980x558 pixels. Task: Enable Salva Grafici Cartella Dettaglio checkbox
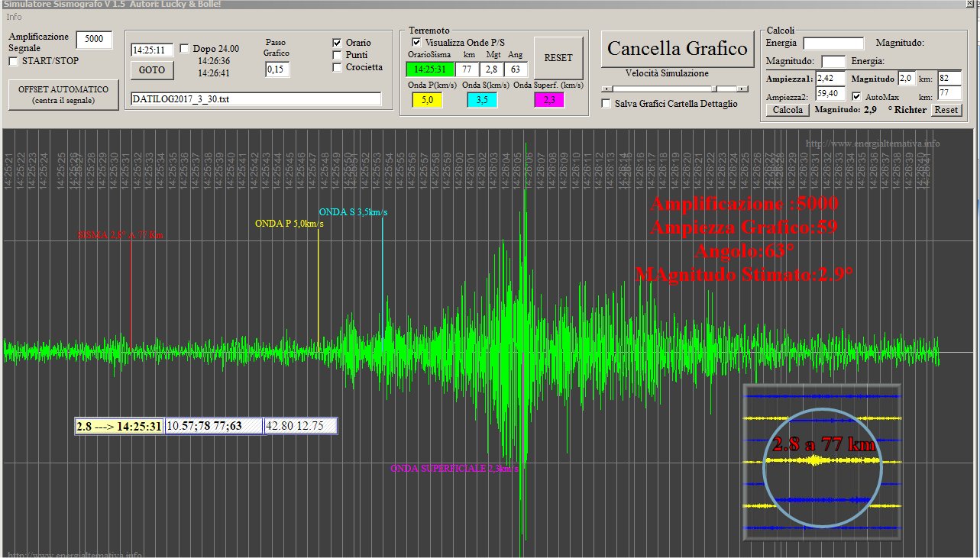pyautogui.click(x=606, y=103)
